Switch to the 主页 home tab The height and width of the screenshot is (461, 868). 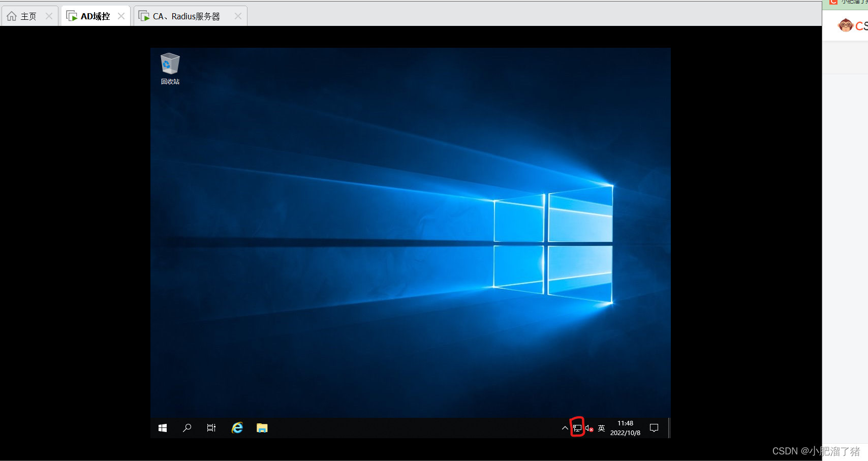[29, 16]
